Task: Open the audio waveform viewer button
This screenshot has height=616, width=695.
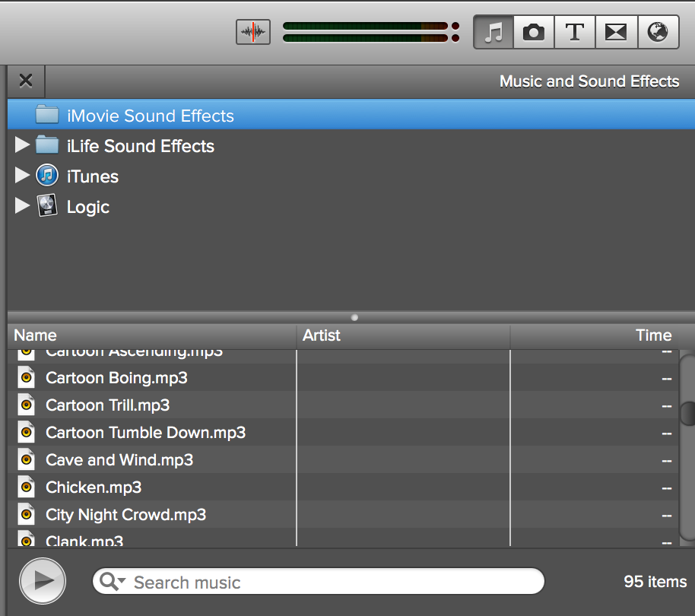Action: tap(253, 32)
